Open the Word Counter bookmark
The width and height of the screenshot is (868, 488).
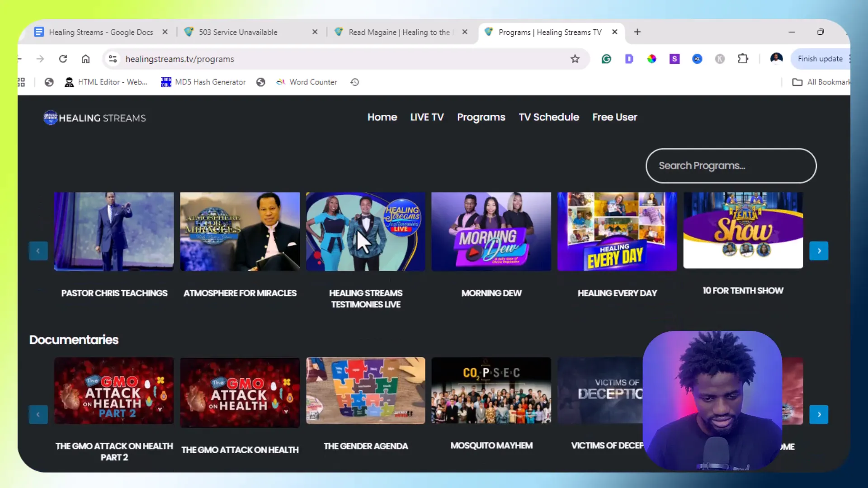click(x=307, y=82)
